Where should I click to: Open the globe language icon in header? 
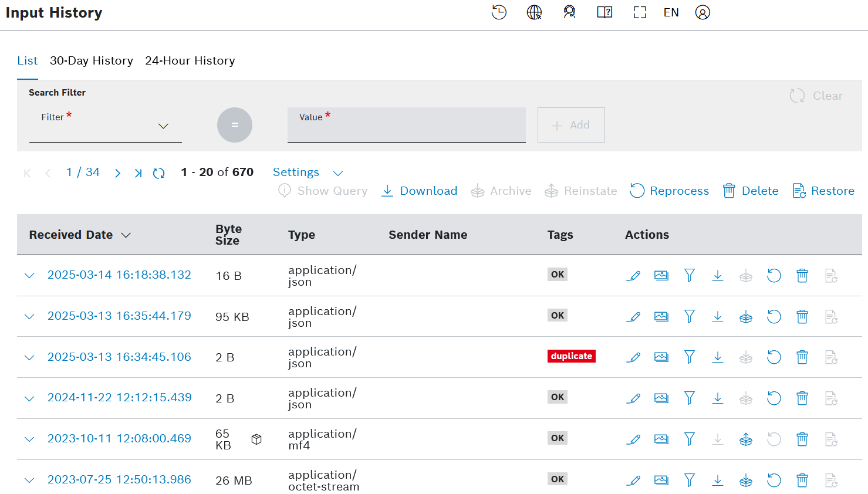coord(534,12)
